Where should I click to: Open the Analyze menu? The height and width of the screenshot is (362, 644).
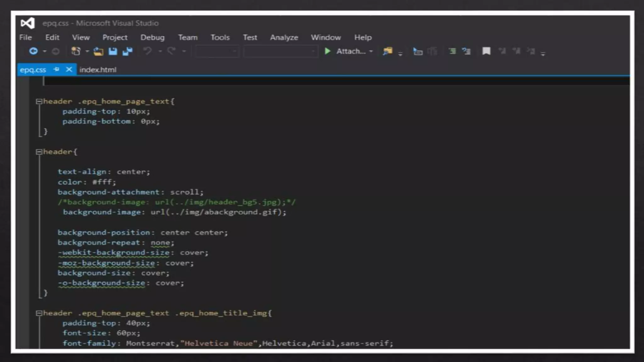(x=284, y=37)
